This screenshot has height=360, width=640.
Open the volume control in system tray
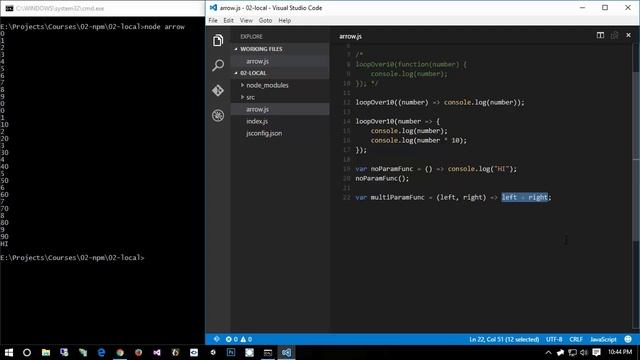pyautogui.click(x=584, y=352)
